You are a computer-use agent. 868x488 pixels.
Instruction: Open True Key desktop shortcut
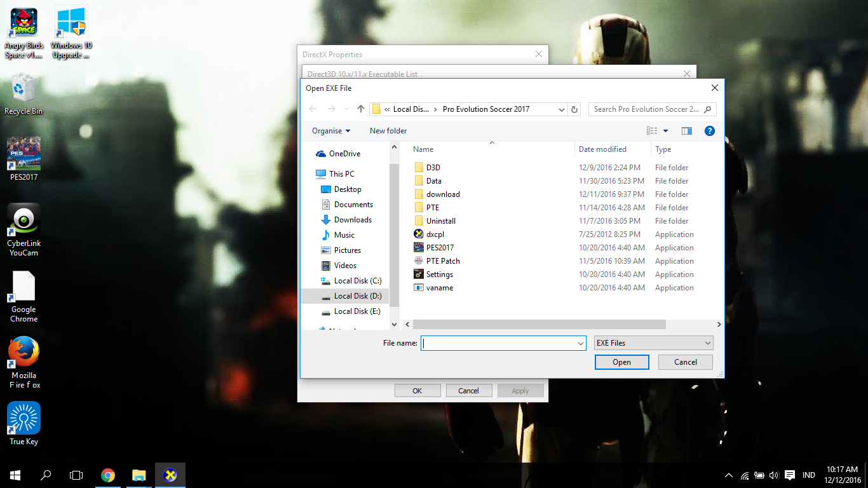click(24, 424)
